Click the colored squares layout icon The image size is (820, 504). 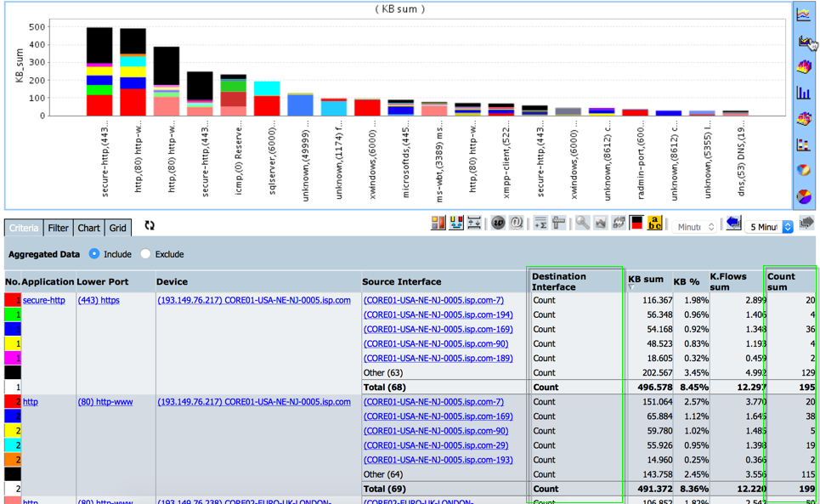[x=438, y=224]
